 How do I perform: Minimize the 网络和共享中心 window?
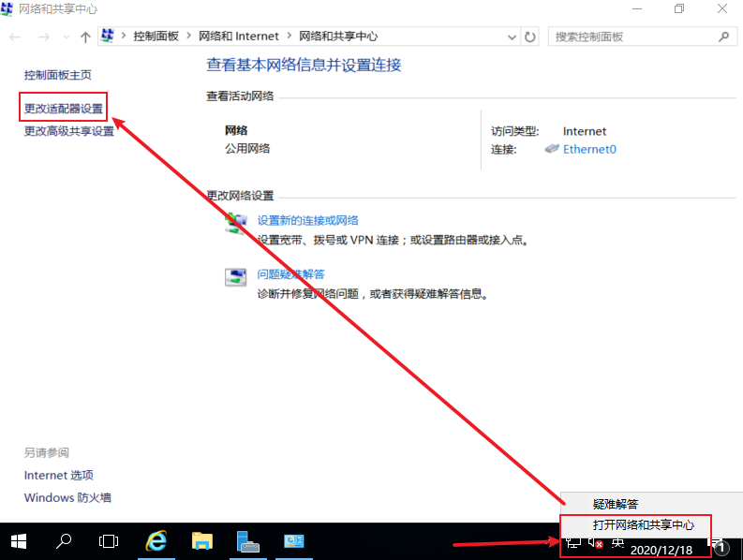point(637,8)
